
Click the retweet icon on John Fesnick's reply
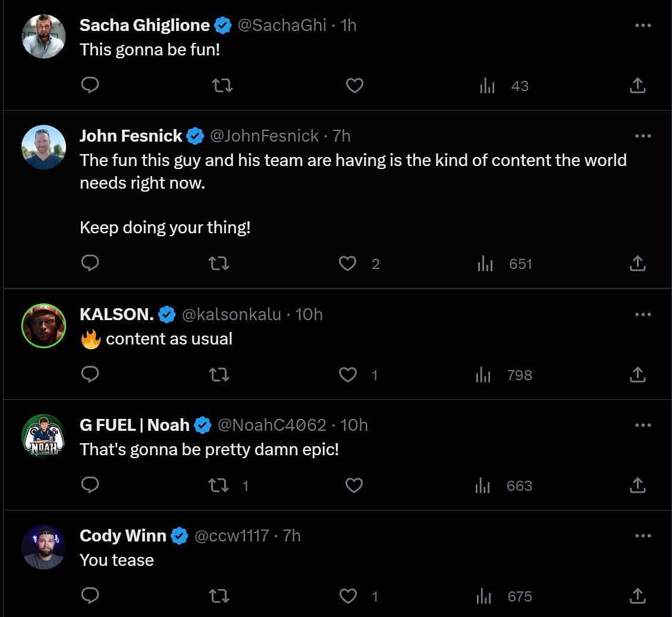219,264
